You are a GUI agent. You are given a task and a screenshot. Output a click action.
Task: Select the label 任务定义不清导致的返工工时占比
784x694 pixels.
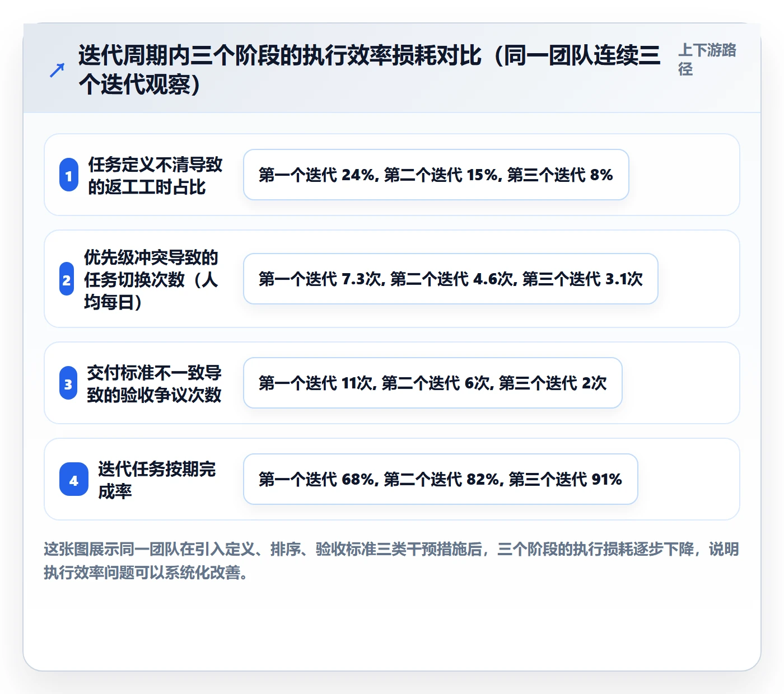(x=155, y=176)
